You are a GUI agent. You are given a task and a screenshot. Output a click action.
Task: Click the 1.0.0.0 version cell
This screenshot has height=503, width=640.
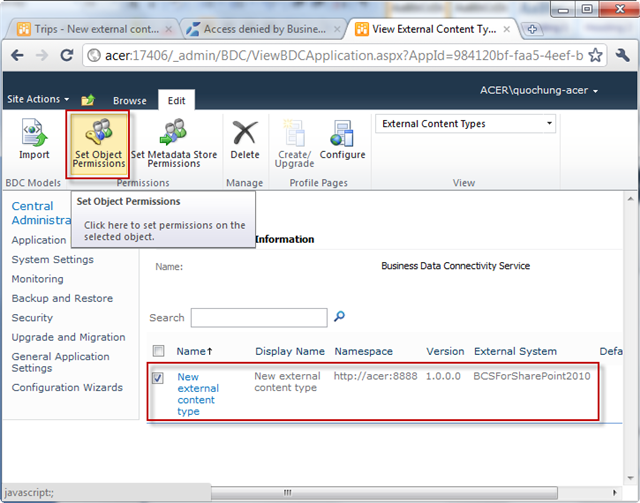click(x=443, y=376)
